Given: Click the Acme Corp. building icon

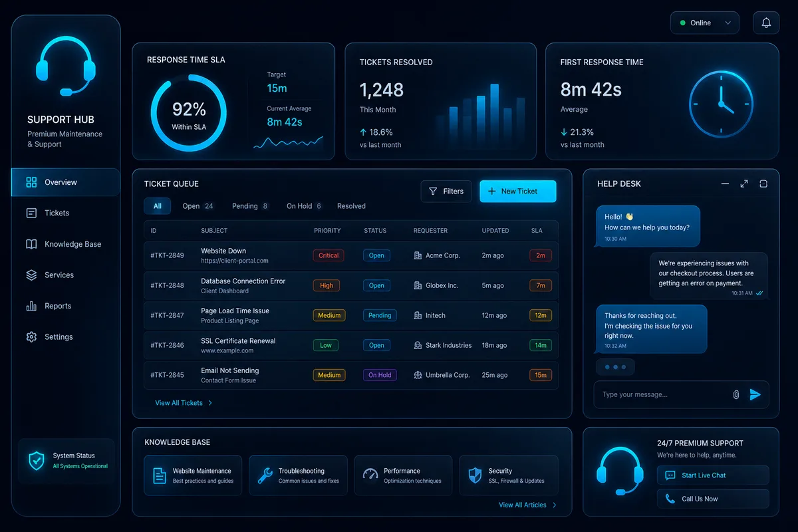Looking at the screenshot, I should point(418,255).
